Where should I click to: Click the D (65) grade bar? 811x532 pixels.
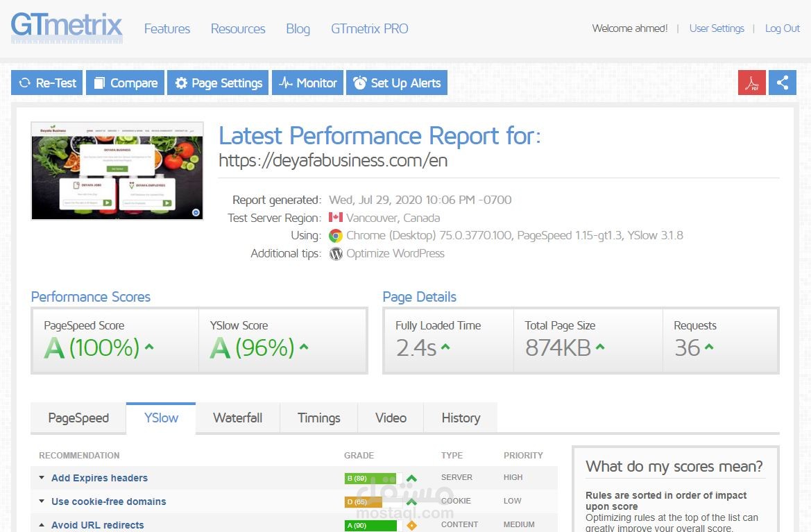[364, 501]
